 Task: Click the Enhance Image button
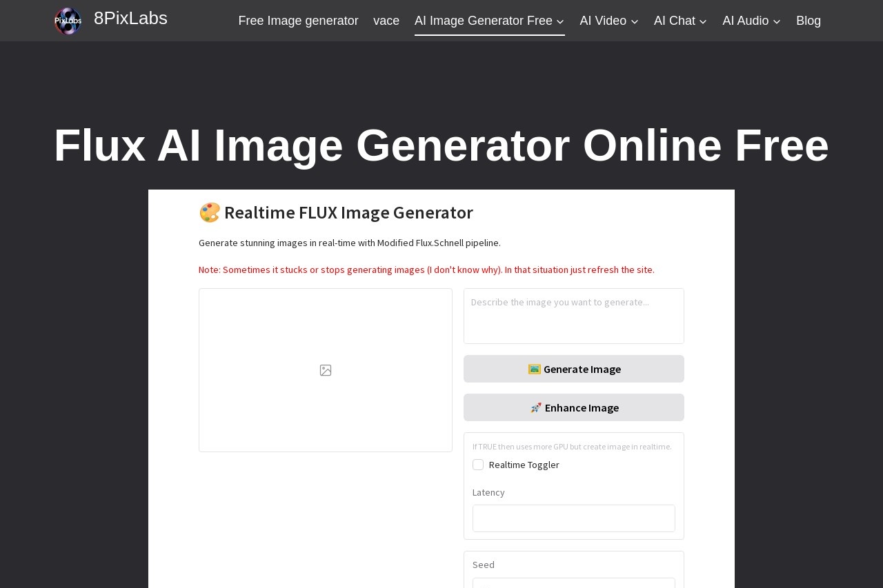pyautogui.click(x=574, y=407)
